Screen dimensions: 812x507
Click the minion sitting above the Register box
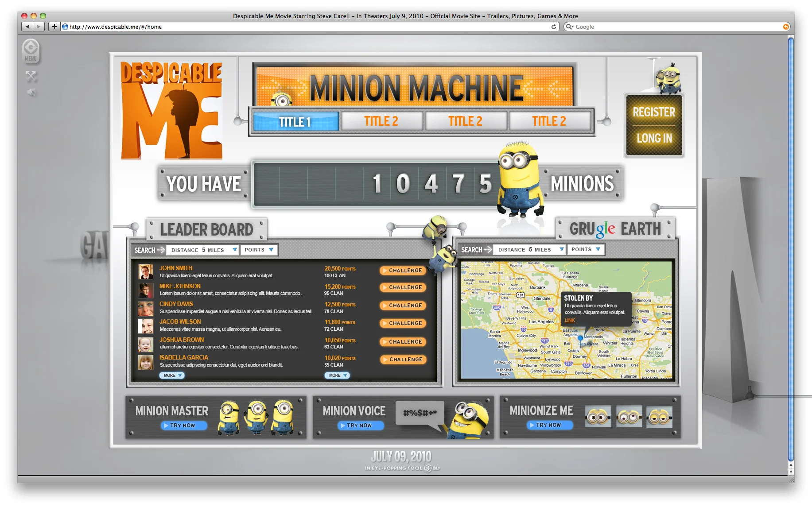(x=669, y=79)
